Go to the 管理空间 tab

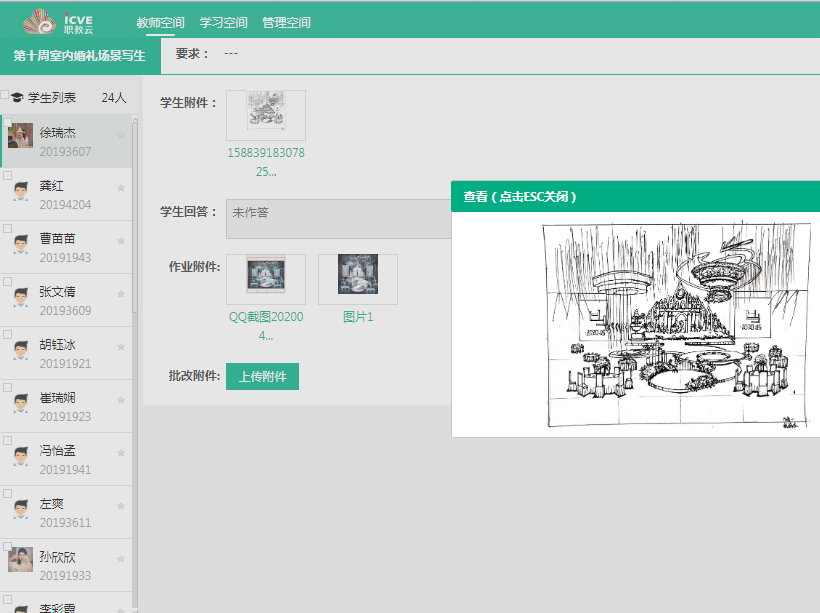tap(286, 22)
